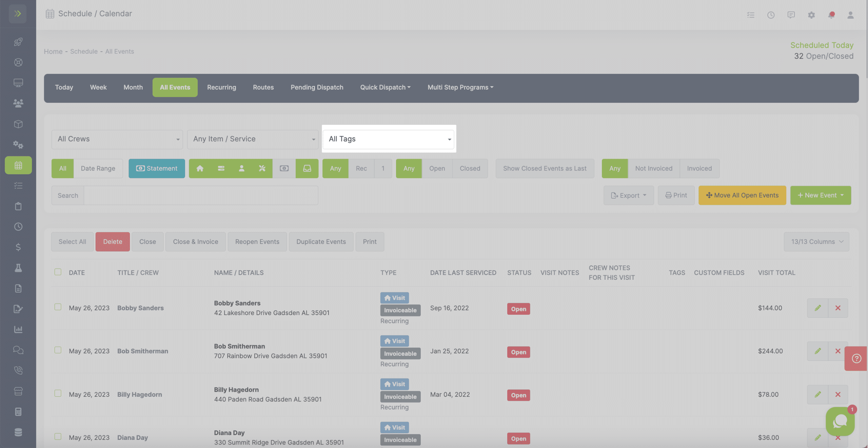Open the checklist tasks icon in sidebar

point(18,186)
